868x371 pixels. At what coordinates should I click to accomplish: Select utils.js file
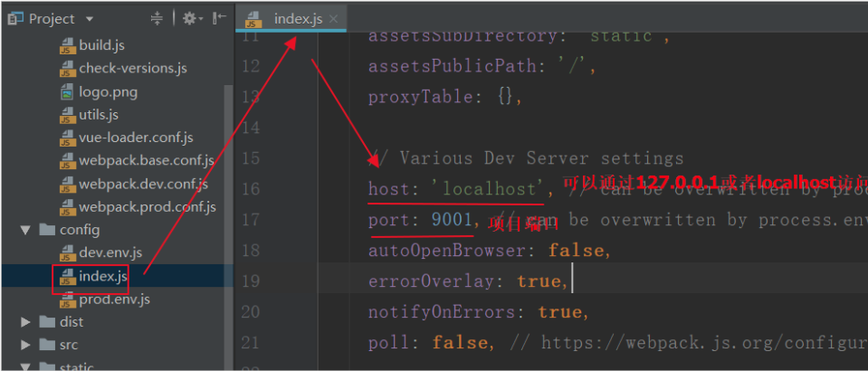pos(99,115)
